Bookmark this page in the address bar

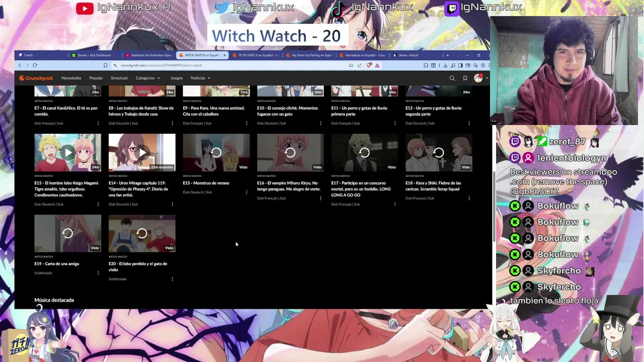coord(105,65)
